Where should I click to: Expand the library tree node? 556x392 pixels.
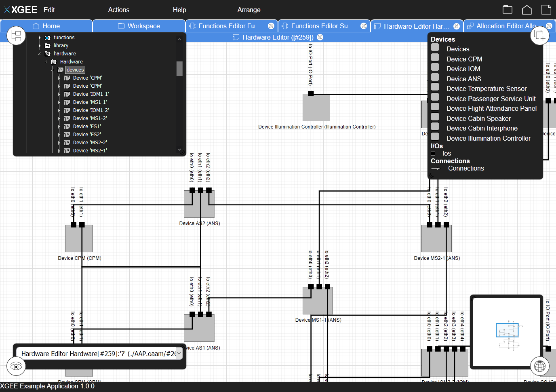coord(40,46)
